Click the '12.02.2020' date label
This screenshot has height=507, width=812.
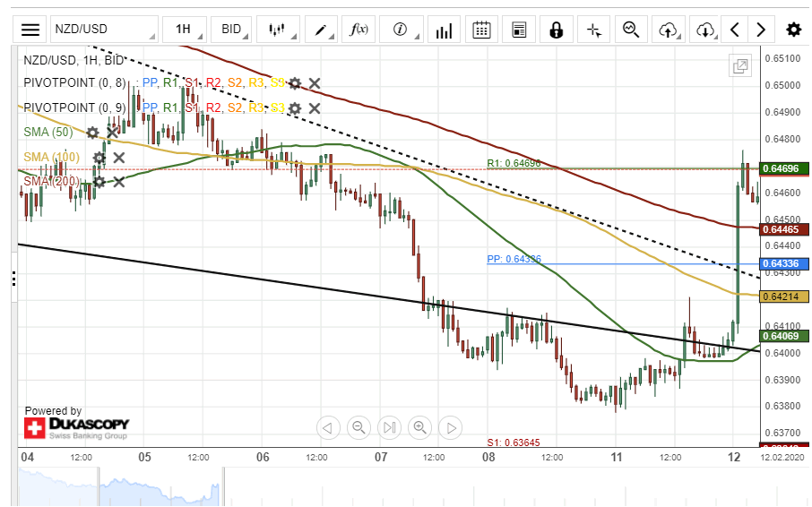(782, 458)
